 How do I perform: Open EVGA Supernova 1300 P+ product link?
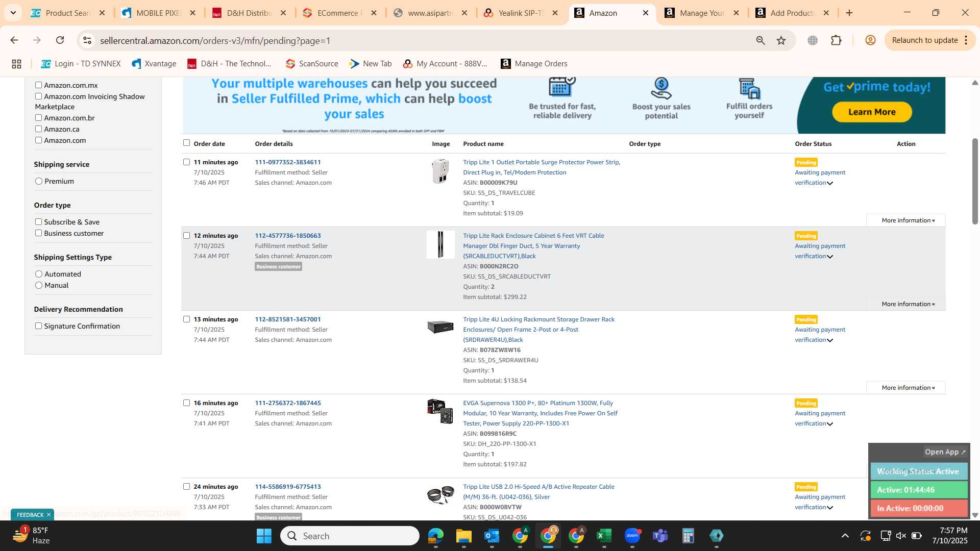(x=540, y=413)
